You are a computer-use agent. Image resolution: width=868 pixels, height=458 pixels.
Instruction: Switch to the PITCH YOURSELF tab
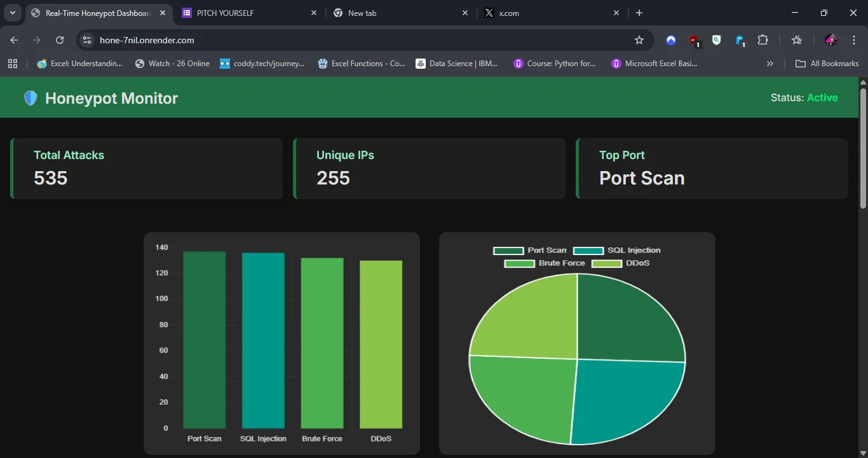pos(248,13)
